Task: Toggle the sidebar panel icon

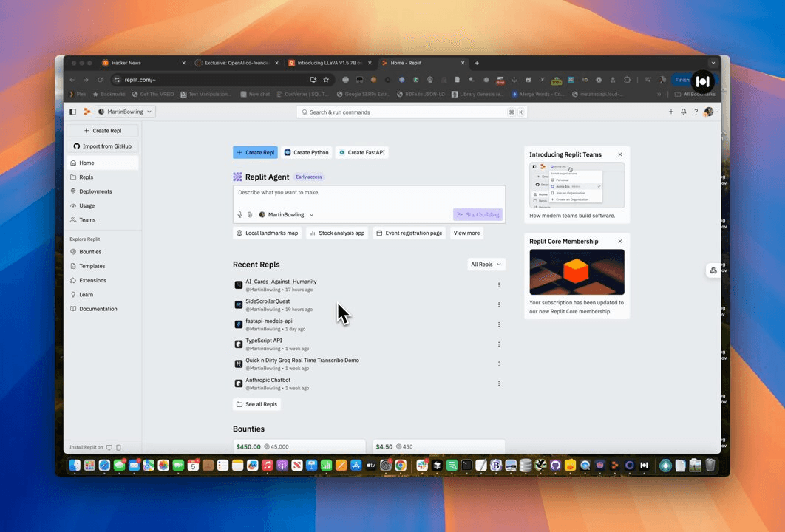Action: pyautogui.click(x=72, y=112)
